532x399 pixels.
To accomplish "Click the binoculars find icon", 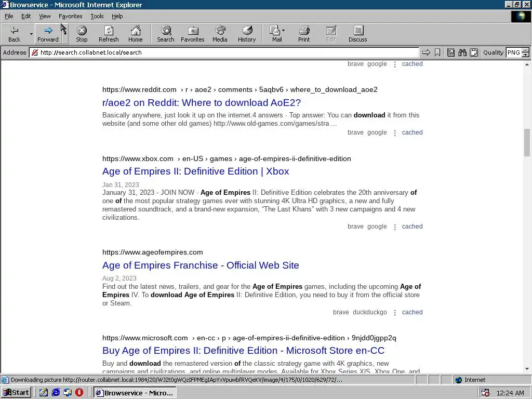I will [x=462, y=52].
